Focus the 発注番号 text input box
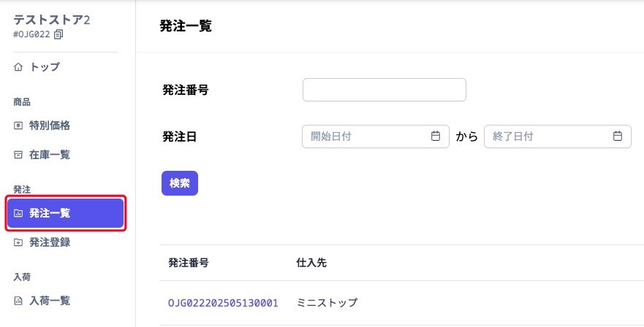Image resolution: width=644 pixels, height=327 pixels. 384,91
